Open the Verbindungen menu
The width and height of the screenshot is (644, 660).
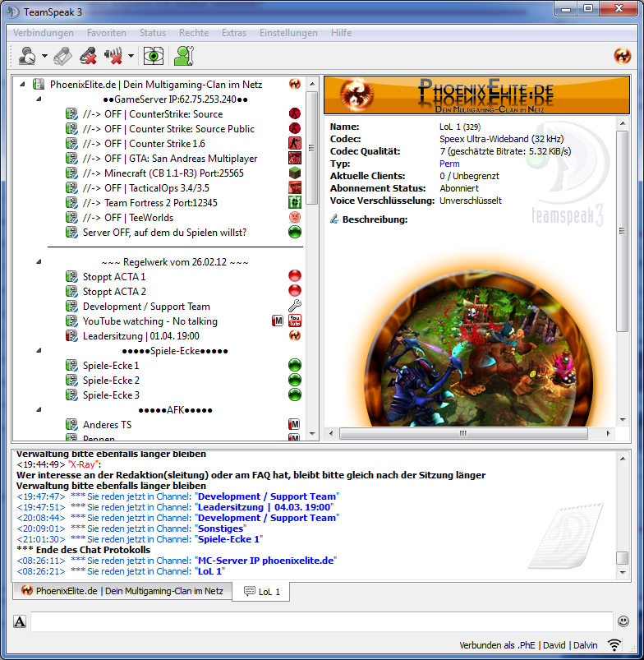coord(44,33)
